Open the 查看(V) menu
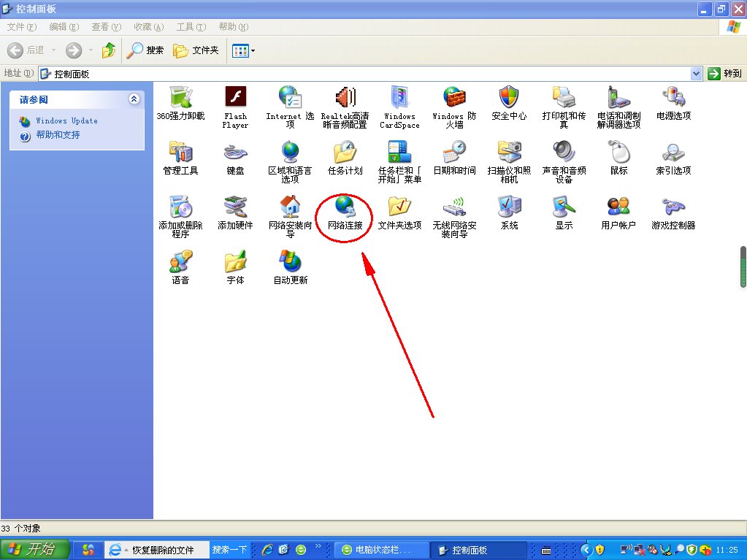Viewport: 747px width, 560px height. tap(105, 27)
